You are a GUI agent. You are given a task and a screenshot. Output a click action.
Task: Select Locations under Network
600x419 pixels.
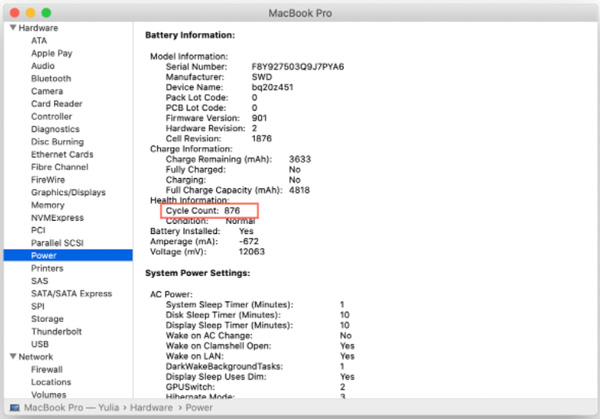(x=51, y=382)
